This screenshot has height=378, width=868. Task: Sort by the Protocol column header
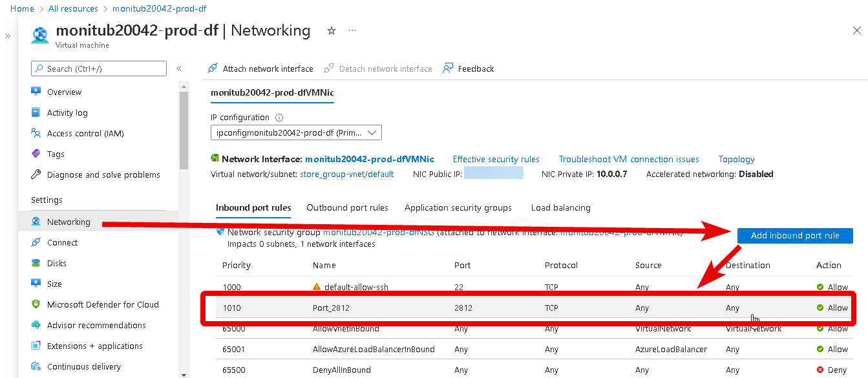[x=562, y=265]
